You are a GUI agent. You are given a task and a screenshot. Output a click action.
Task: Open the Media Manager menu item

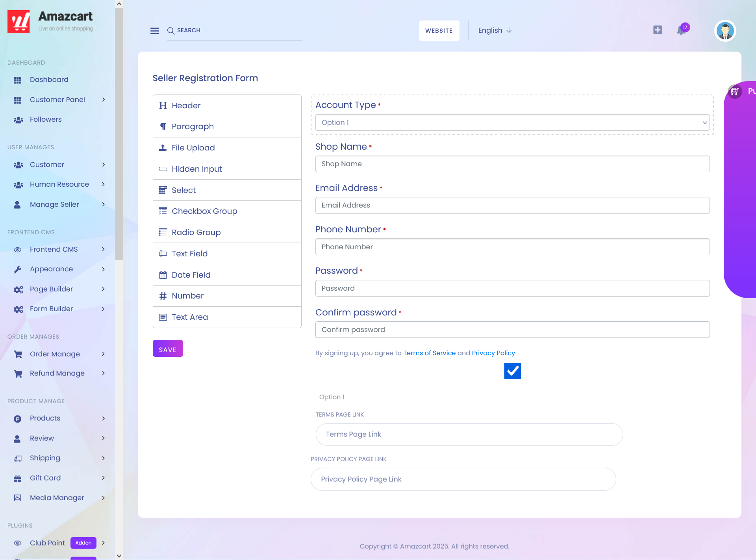[x=57, y=498]
